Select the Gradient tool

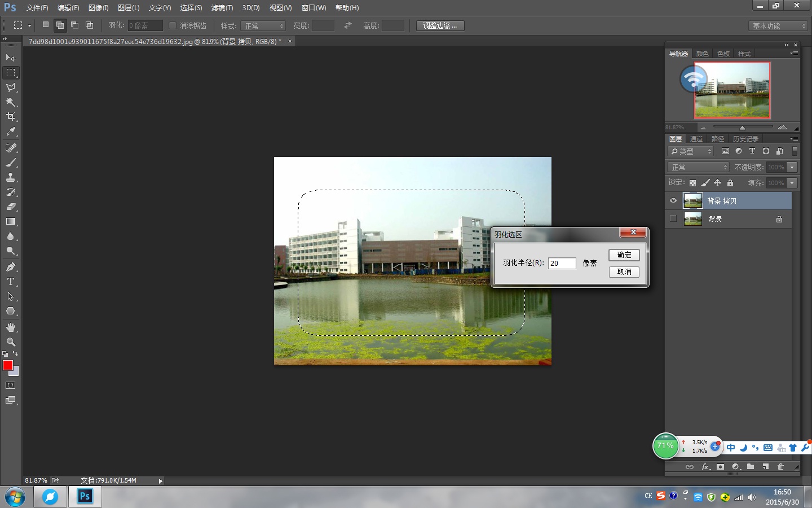(x=11, y=221)
